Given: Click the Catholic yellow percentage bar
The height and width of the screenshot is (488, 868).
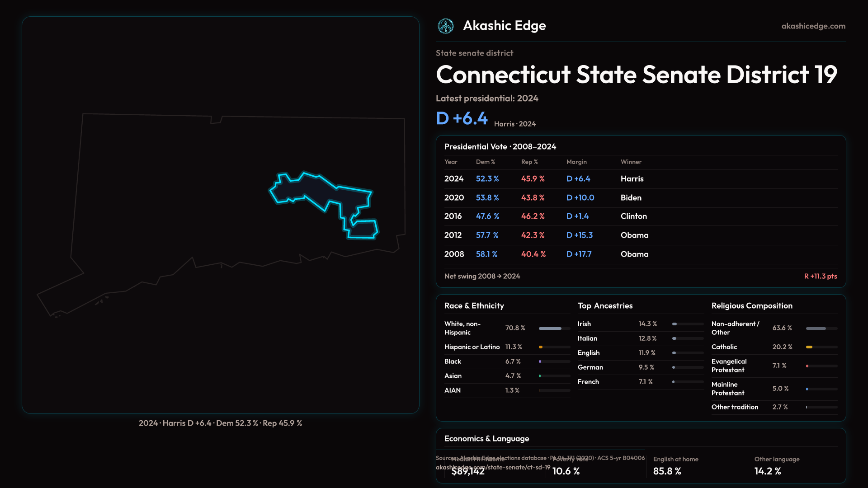Looking at the screenshot, I should (x=809, y=347).
